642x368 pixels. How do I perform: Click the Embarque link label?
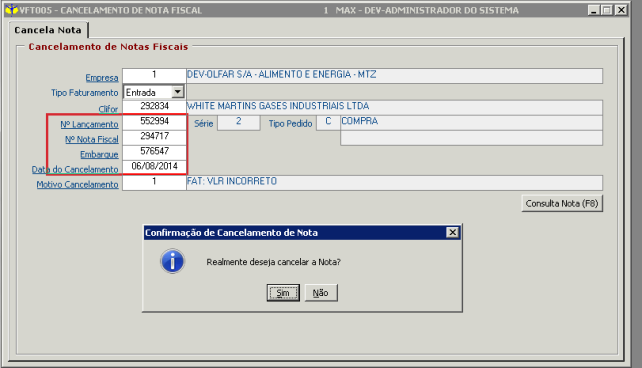(99, 154)
